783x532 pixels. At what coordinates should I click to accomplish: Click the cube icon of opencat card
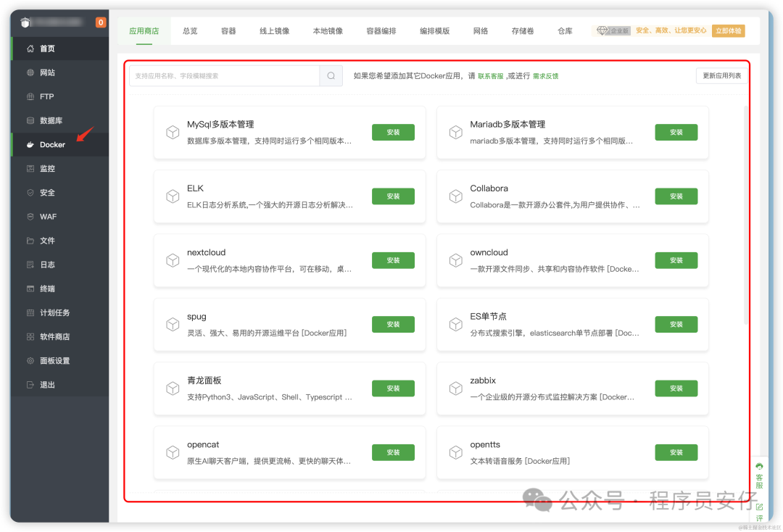[x=173, y=452]
